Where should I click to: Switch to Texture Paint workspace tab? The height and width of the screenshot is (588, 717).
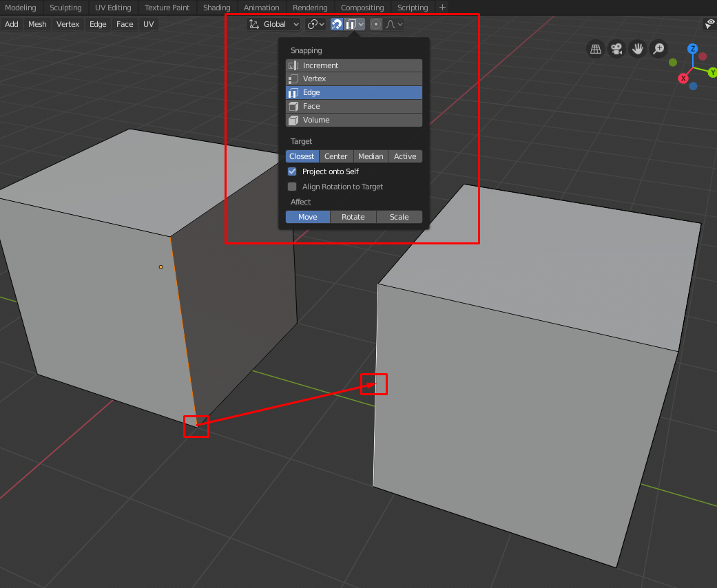(167, 8)
